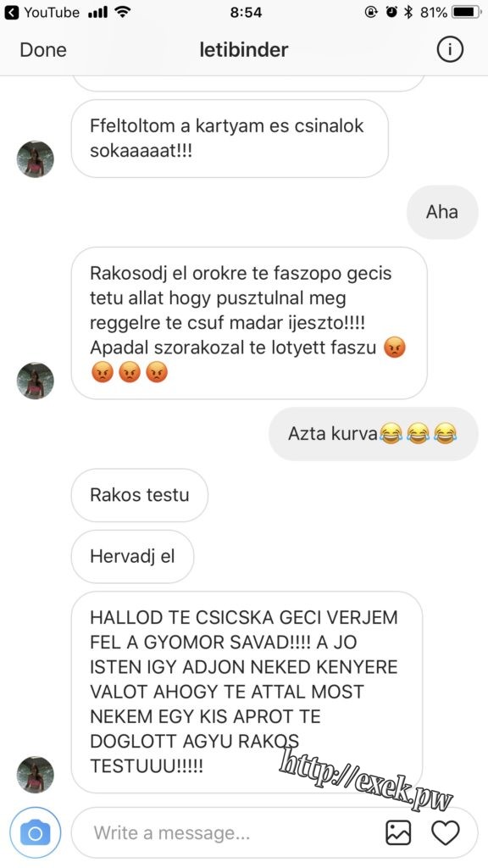Tap the alarm clock status icon
This screenshot has width=488, height=868.
tap(391, 12)
